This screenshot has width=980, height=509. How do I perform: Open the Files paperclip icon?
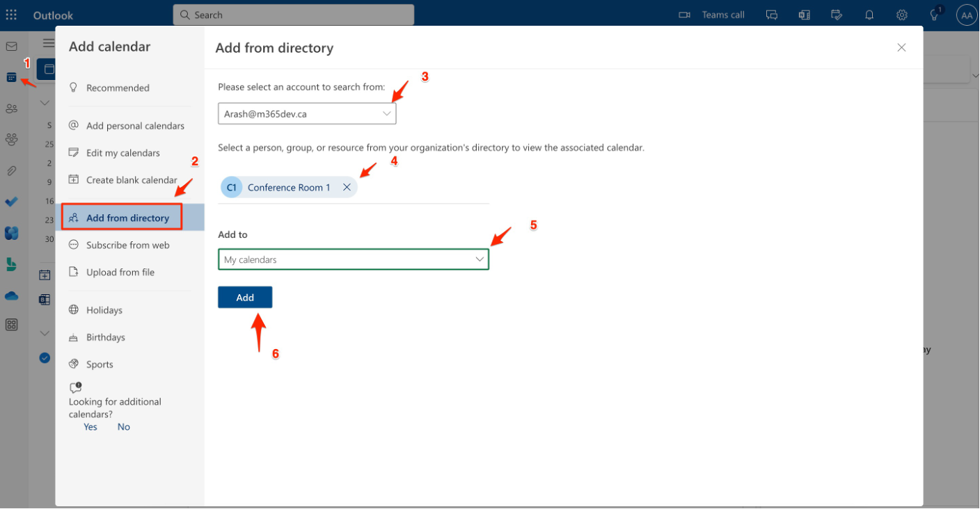pos(11,170)
